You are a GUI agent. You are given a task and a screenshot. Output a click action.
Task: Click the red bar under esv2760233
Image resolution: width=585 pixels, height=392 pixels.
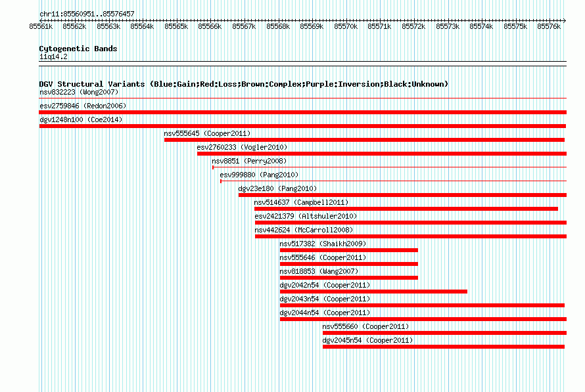pyautogui.click(x=382, y=154)
